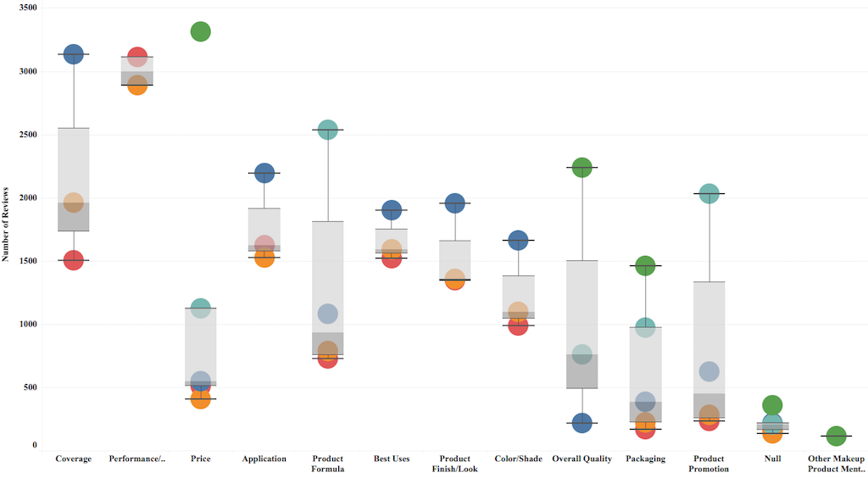Select the green Overall Quality top data point
Viewport: 868px width, 478px height.
[582, 168]
